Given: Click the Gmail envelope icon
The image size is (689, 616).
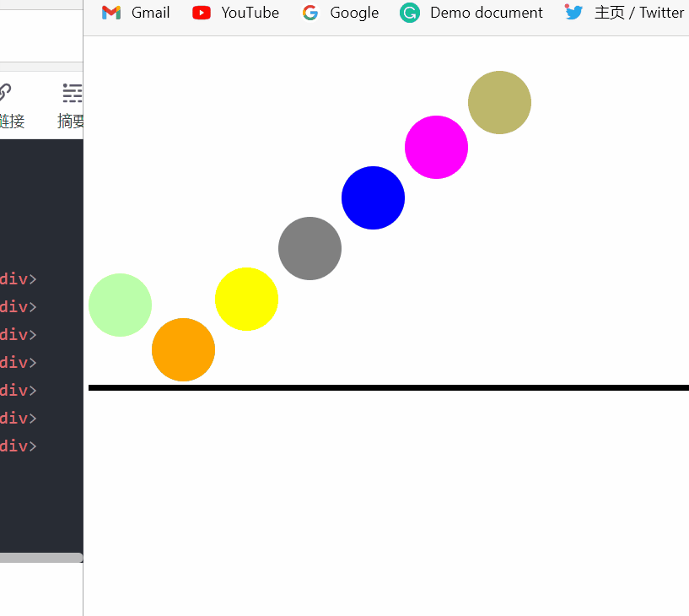Looking at the screenshot, I should (x=111, y=13).
